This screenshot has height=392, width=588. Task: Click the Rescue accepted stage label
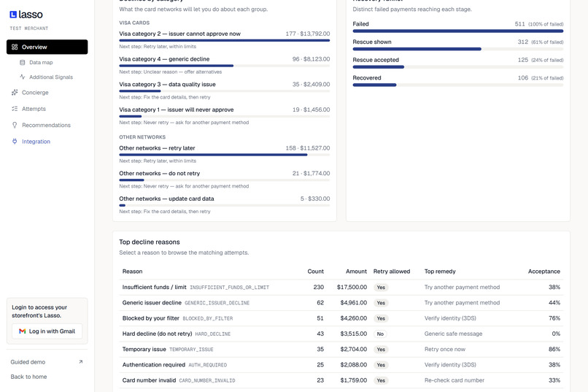pos(376,60)
